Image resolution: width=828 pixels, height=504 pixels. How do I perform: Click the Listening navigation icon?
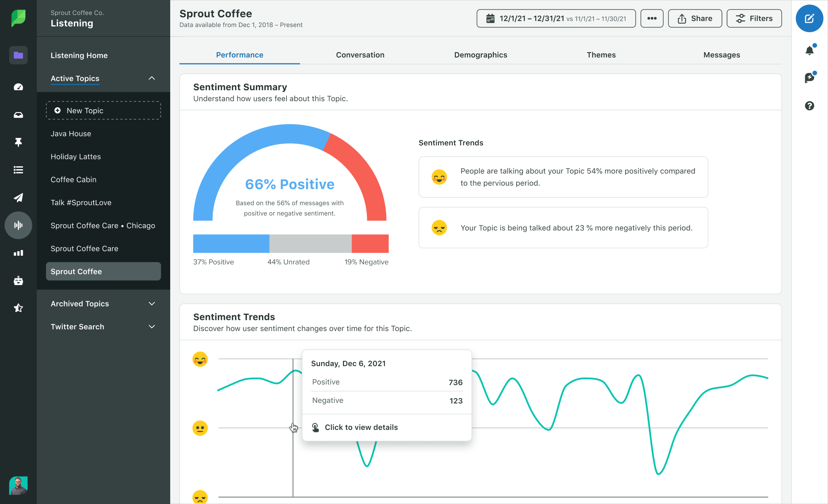(18, 225)
